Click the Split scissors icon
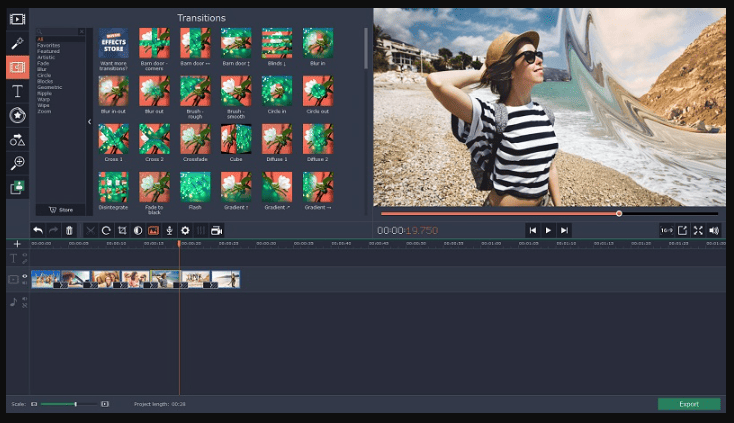The image size is (734, 423). click(90, 230)
